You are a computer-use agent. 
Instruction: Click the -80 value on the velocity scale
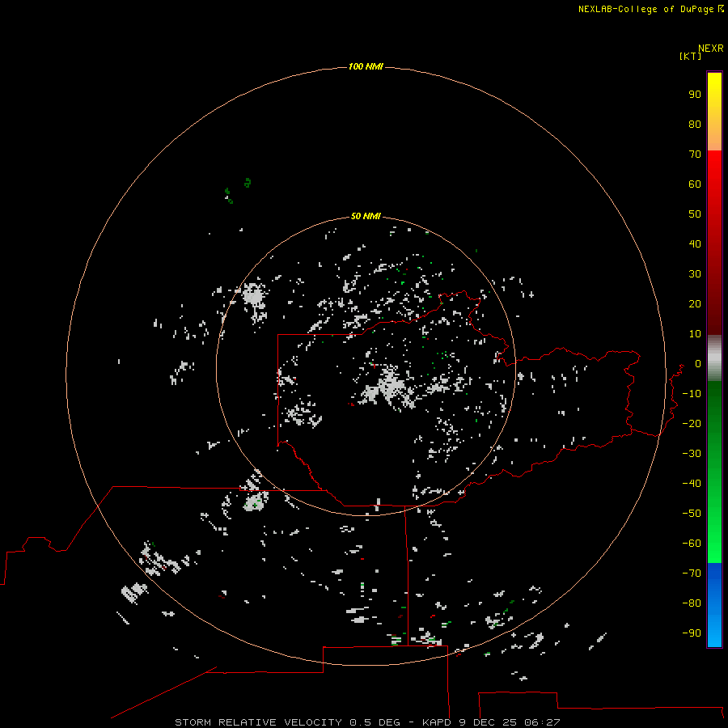click(692, 603)
